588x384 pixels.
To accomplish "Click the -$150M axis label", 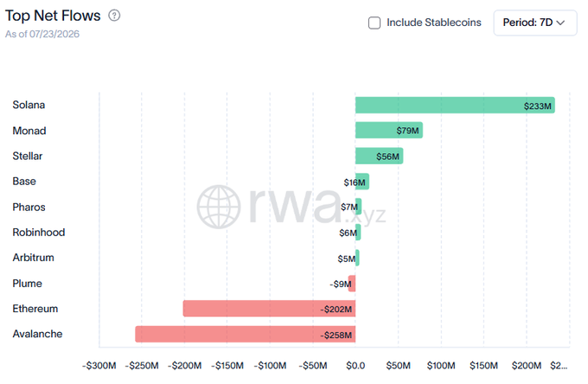I will pos(227,366).
